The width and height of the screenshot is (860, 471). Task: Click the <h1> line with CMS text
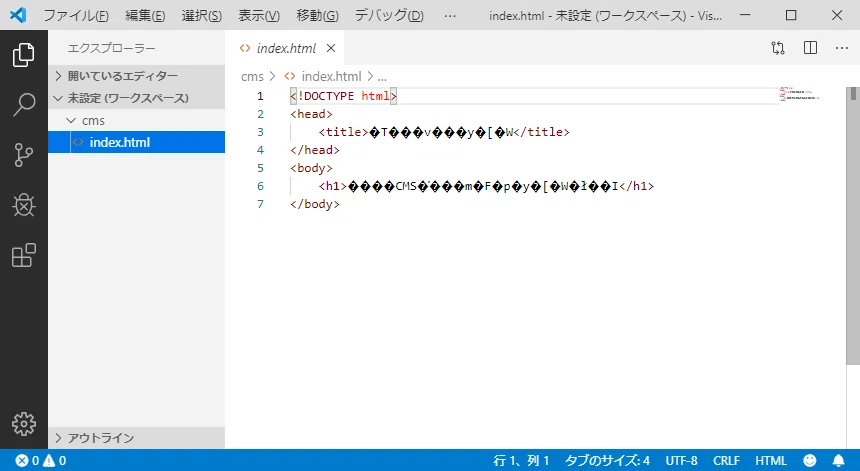tap(486, 186)
